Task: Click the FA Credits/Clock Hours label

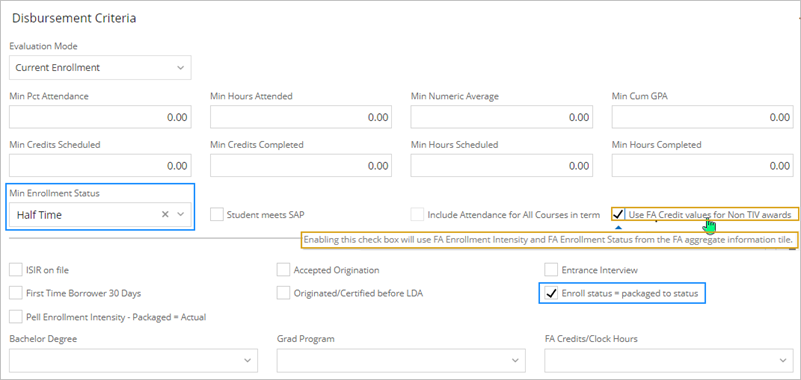Action: pyautogui.click(x=591, y=339)
